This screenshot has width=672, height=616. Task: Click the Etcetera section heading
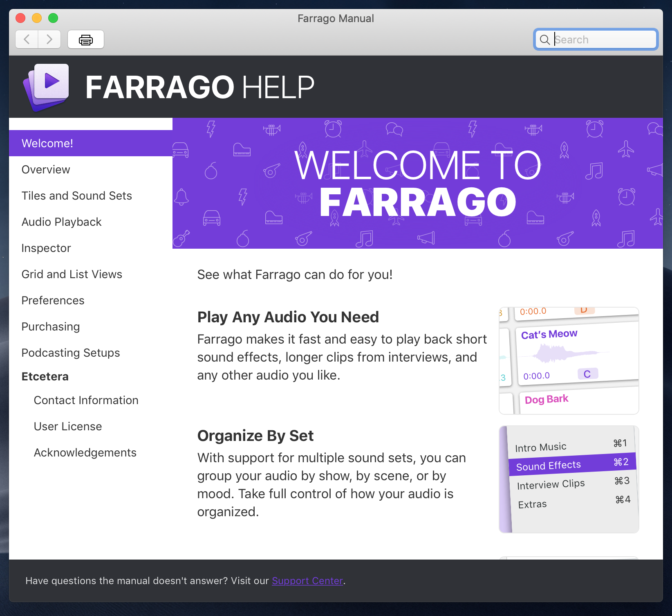pyautogui.click(x=45, y=376)
